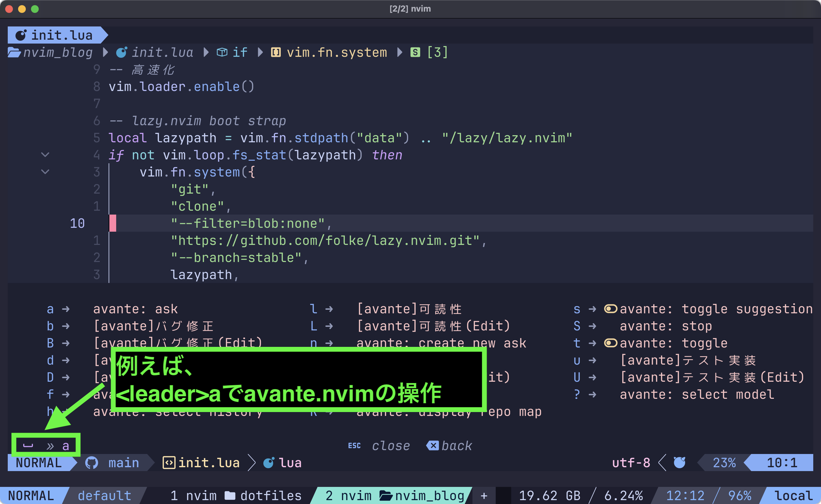Select 'avante: select model' entry
This screenshot has height=504, width=821.
(x=697, y=394)
